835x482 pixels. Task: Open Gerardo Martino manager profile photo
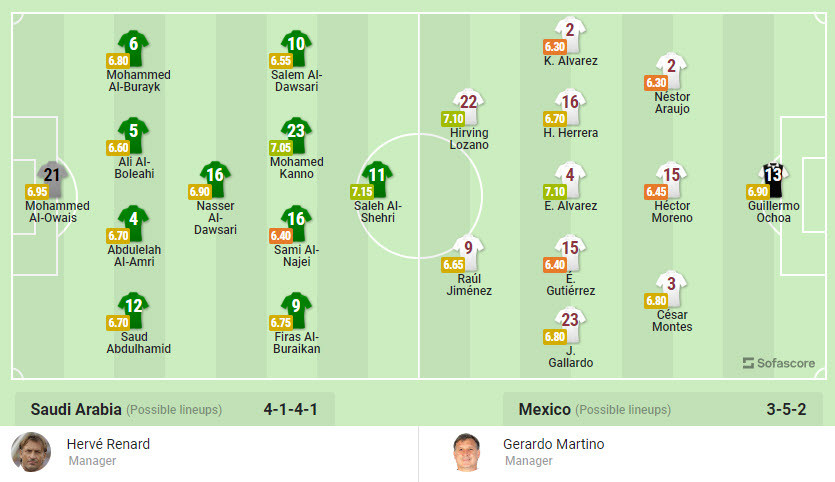(464, 452)
